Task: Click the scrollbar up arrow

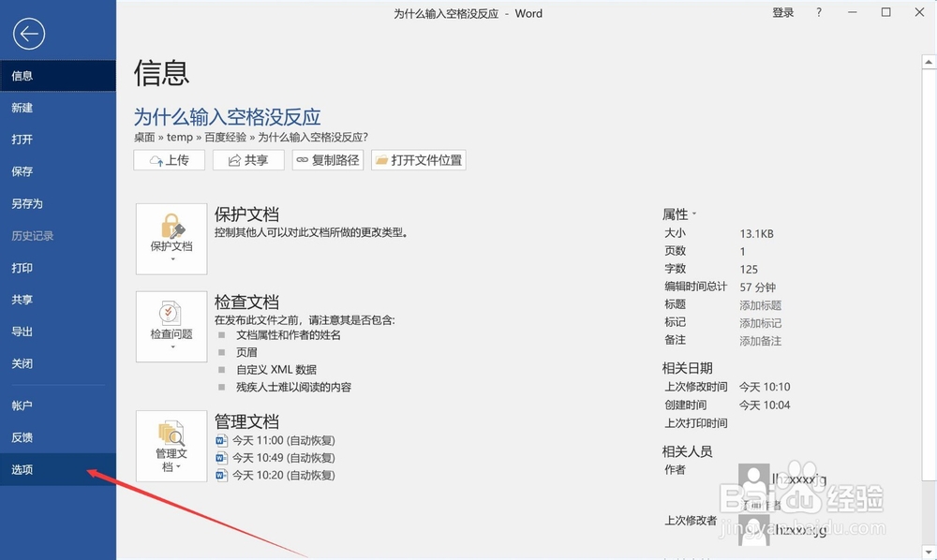Action: click(x=929, y=62)
